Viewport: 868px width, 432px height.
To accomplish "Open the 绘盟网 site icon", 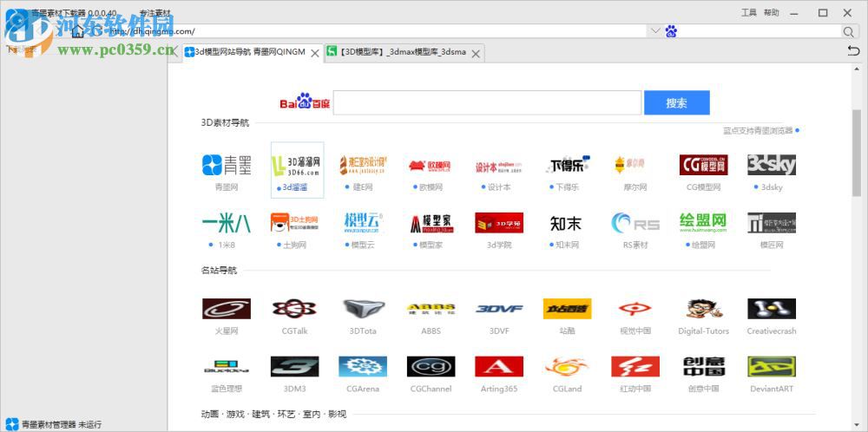I will tap(704, 222).
